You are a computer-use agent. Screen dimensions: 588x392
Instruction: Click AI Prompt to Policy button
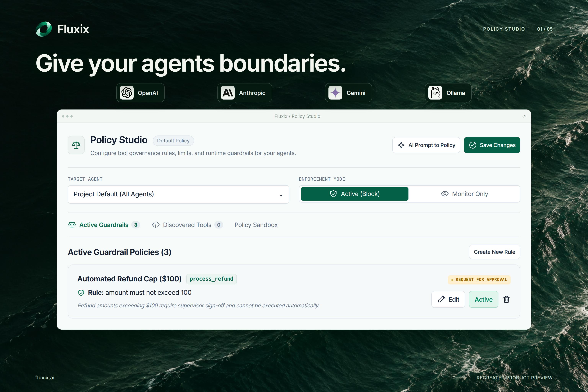pos(426,145)
